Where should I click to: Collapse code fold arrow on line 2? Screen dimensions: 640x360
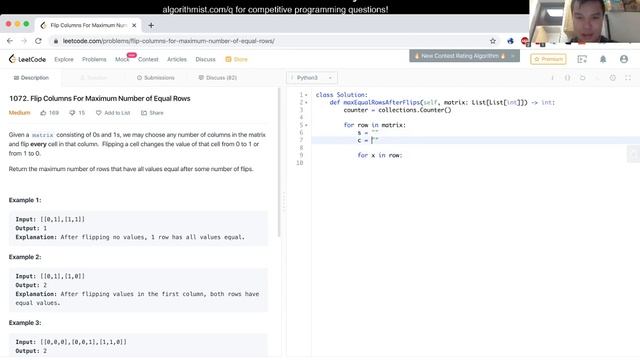tap(306, 102)
